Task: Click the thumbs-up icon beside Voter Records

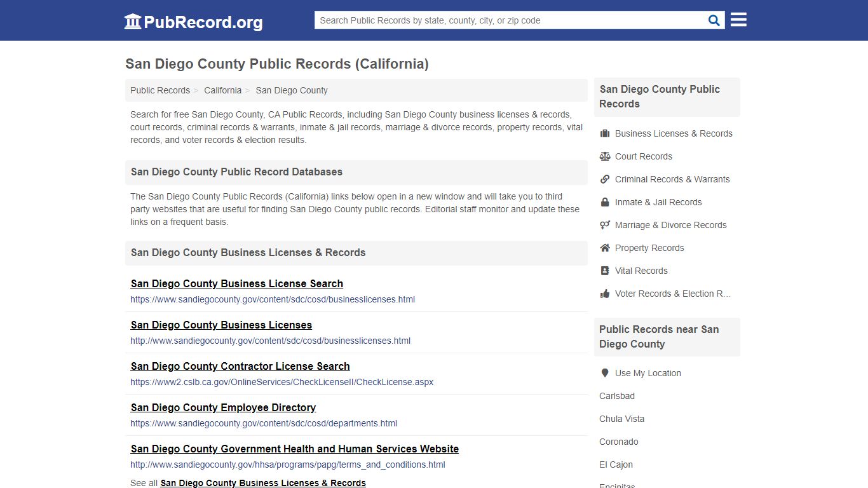Action: click(605, 294)
